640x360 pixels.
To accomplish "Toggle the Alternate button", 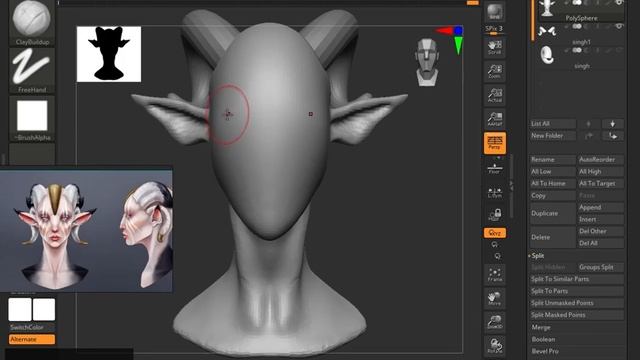I will coord(32,339).
